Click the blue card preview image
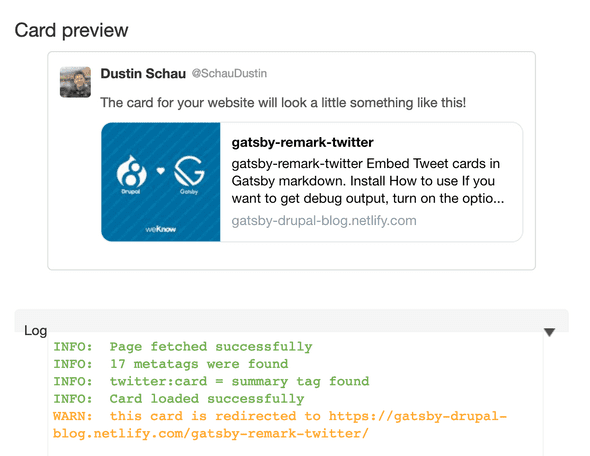Screen dimensions: 590x456 tap(161, 182)
